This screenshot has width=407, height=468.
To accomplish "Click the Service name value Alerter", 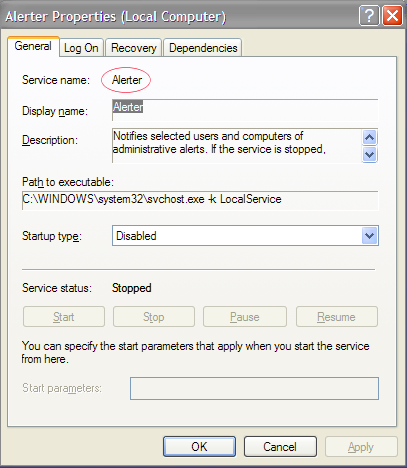I will click(x=127, y=80).
